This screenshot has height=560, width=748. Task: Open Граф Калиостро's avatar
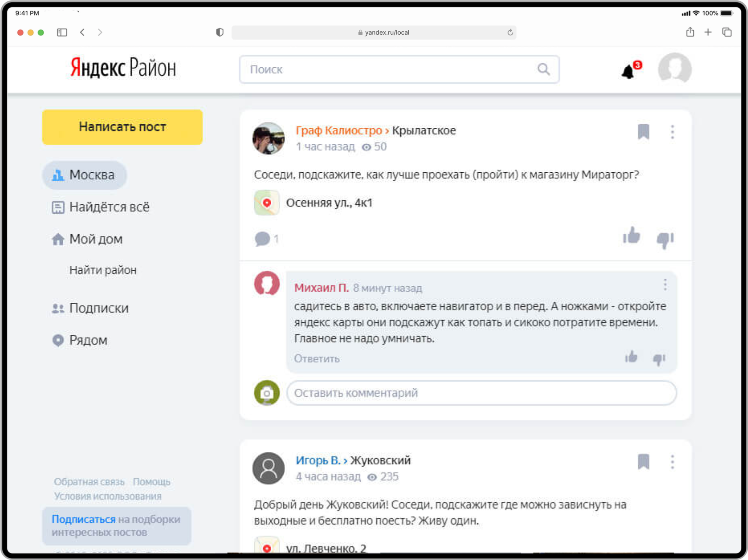coord(268,138)
